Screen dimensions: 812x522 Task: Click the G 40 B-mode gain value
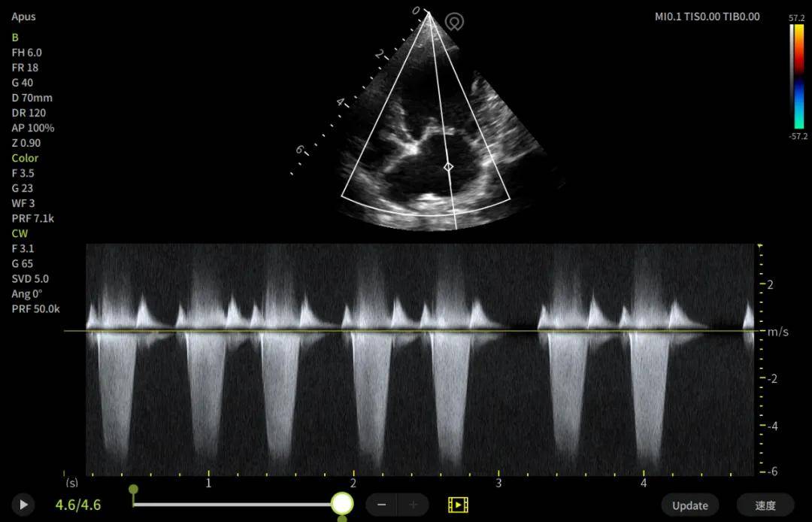[23, 83]
